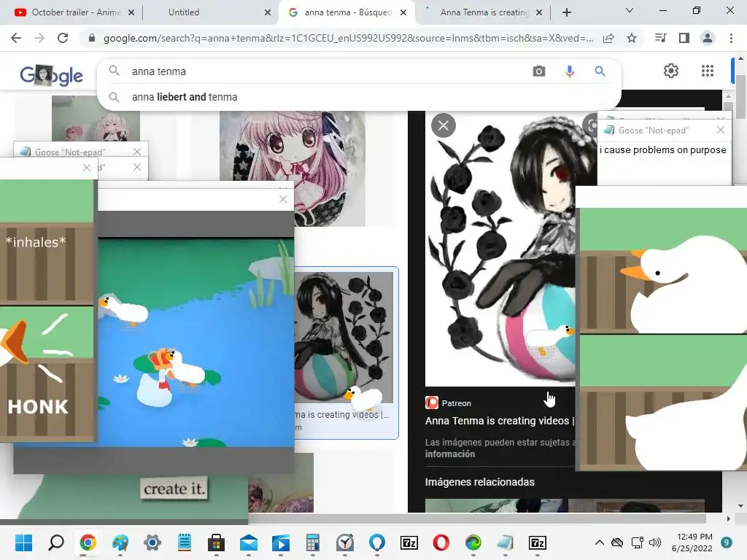
Task: Click the Not-epad text 'i cause problems on purpose'
Action: point(662,150)
